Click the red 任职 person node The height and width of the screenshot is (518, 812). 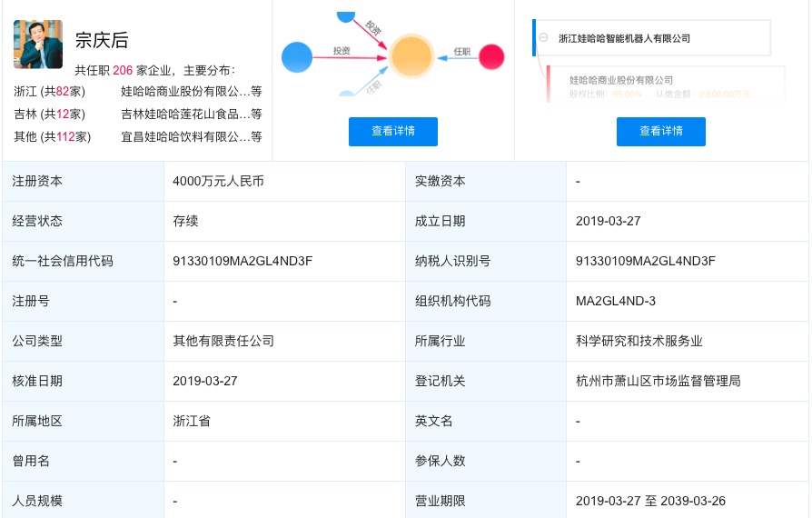491,57
